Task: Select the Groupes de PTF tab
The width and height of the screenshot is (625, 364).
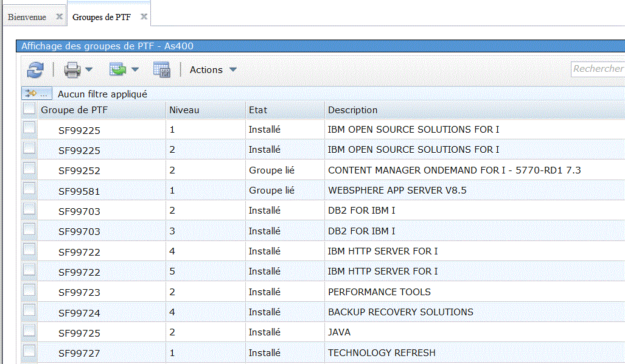Action: (102, 17)
